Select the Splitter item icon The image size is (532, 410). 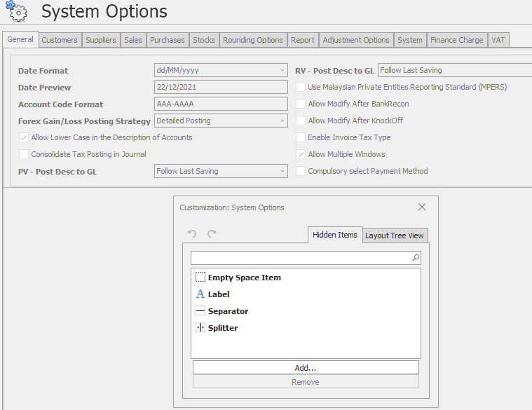200,328
